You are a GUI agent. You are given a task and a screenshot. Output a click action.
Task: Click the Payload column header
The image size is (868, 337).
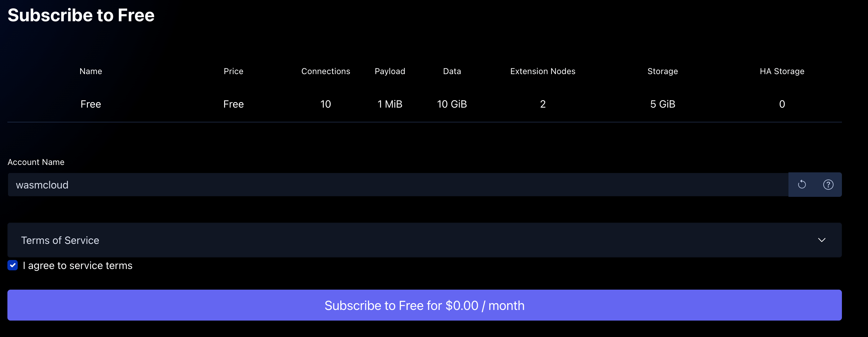390,71
